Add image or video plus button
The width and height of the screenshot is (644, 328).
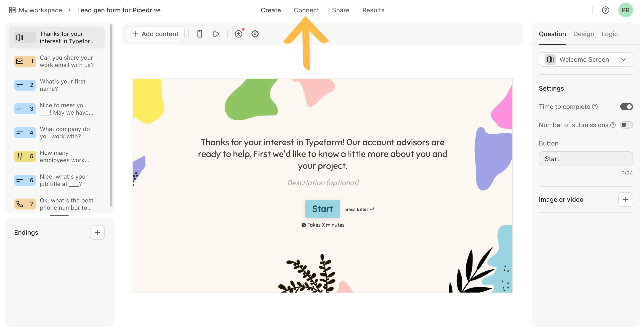625,199
